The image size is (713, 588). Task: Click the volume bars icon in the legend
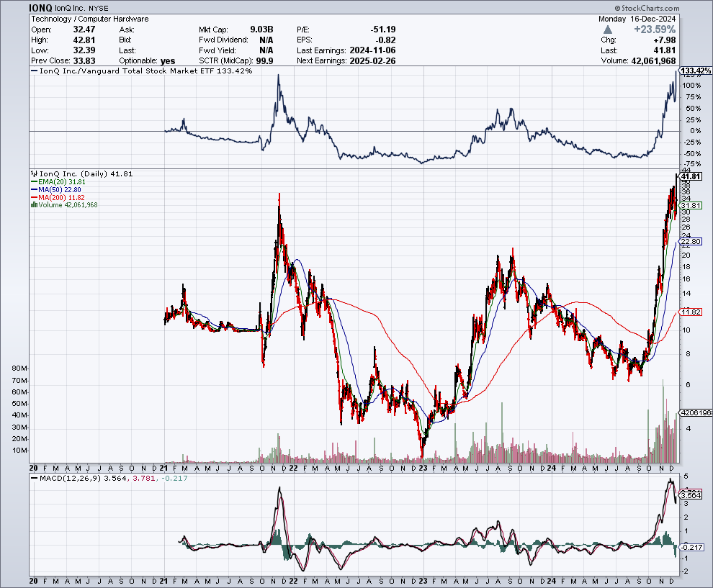(34, 205)
